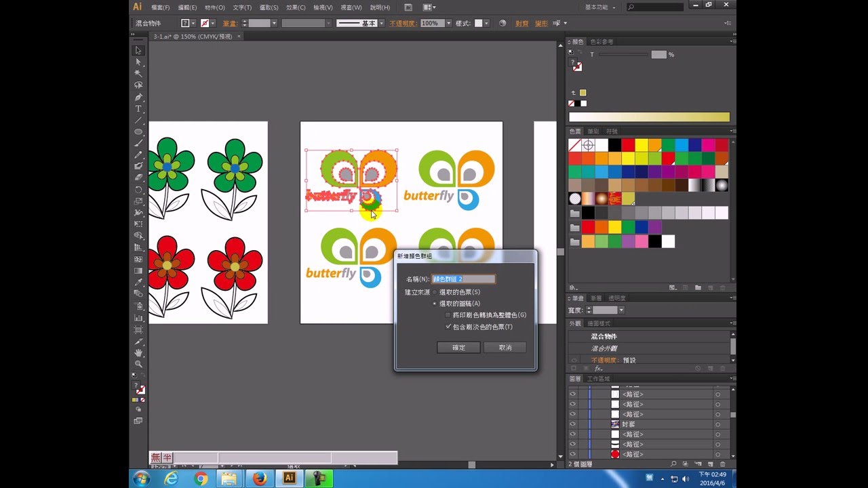Click the 對齊 link in control bar
The width and height of the screenshot is (868, 488).
(521, 23)
